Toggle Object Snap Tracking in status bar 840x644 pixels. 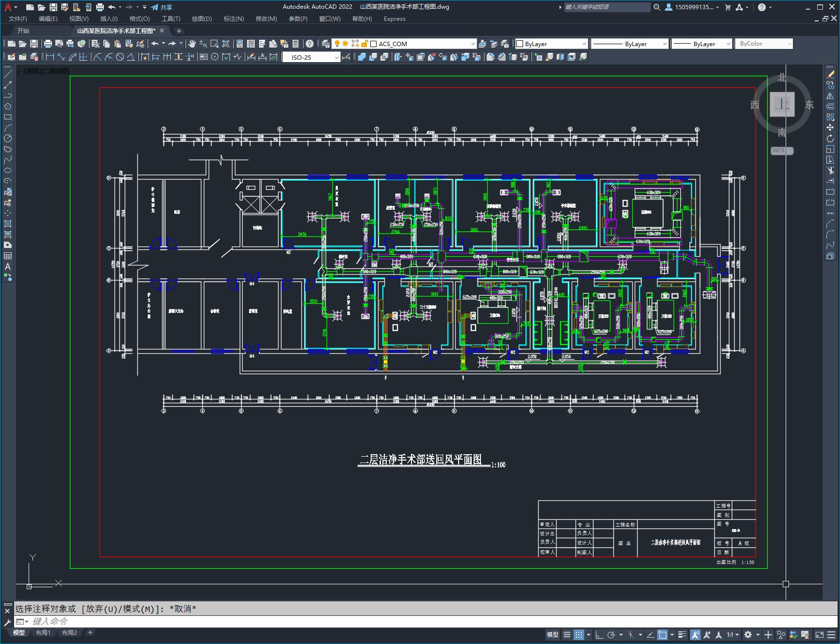[650, 634]
